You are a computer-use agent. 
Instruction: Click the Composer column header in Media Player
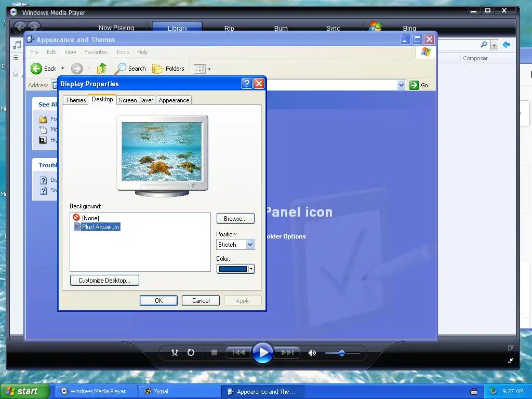[x=475, y=58]
